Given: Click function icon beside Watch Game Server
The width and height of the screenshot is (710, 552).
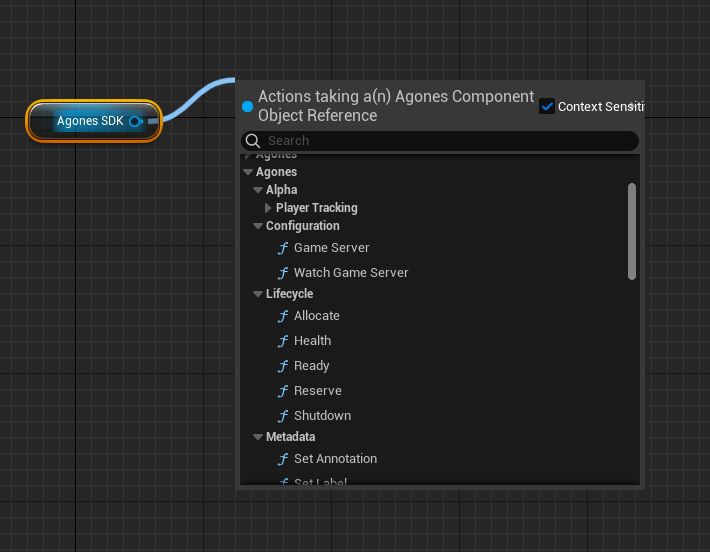Looking at the screenshot, I should (283, 273).
